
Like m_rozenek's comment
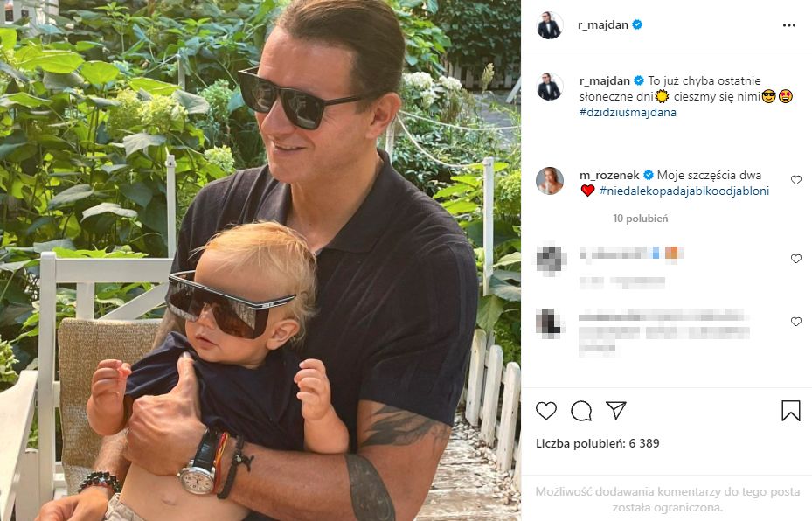point(795,180)
